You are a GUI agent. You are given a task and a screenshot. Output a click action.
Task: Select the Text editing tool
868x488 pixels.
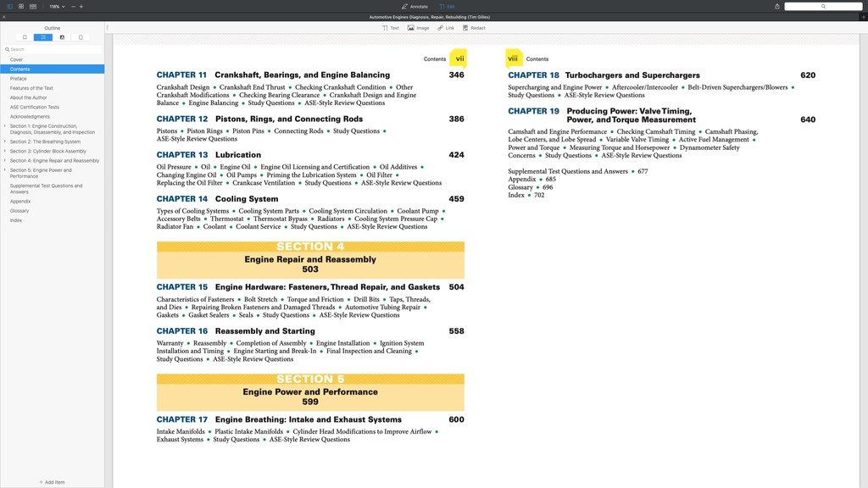391,28
